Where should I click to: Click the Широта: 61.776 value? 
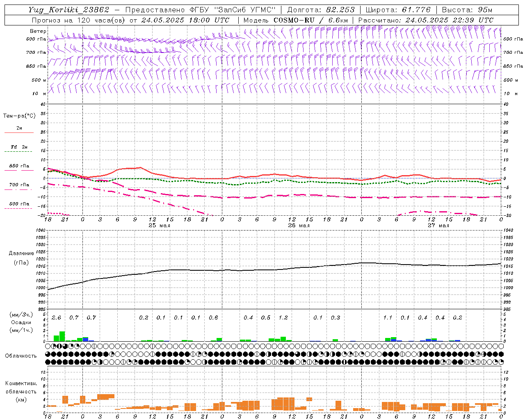point(398,10)
